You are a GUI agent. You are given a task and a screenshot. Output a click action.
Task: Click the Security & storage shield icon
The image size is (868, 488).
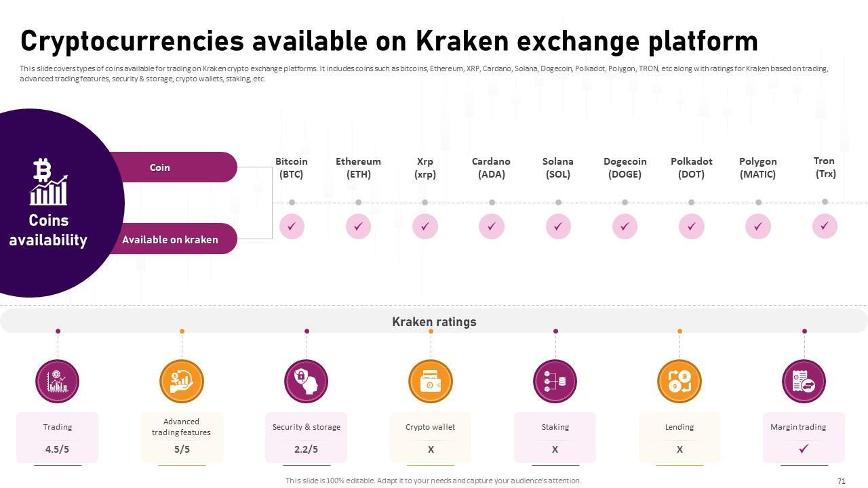[x=307, y=381]
